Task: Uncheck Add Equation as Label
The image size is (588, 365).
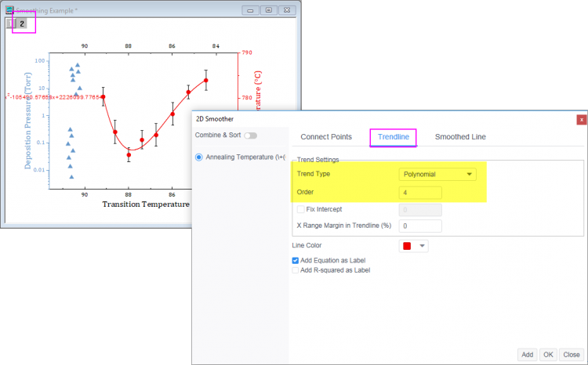Action: tap(296, 261)
